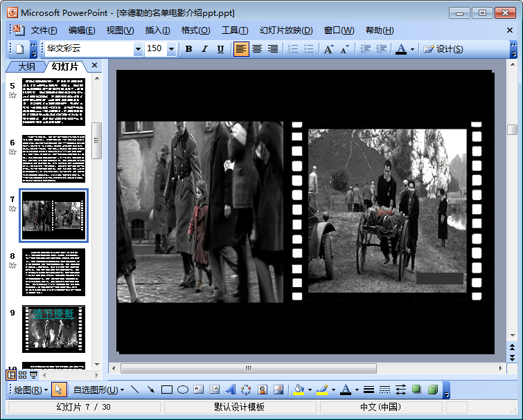Switch to slide sorter view icon
This screenshot has width=523, height=420.
tap(22, 375)
